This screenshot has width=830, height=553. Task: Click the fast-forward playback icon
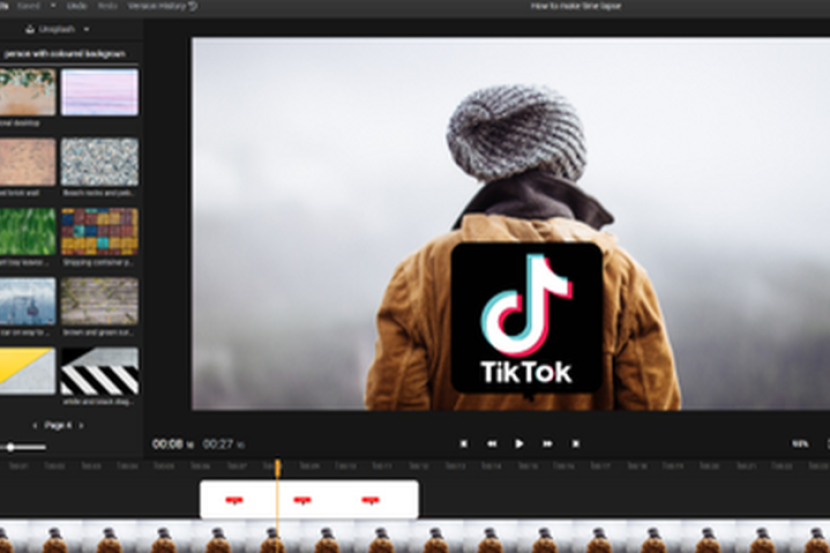pyautogui.click(x=547, y=443)
